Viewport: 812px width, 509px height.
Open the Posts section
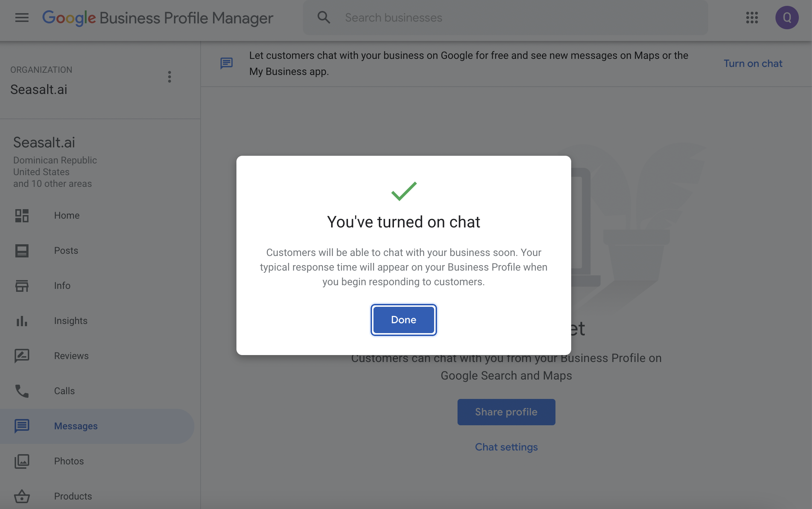pyautogui.click(x=66, y=250)
